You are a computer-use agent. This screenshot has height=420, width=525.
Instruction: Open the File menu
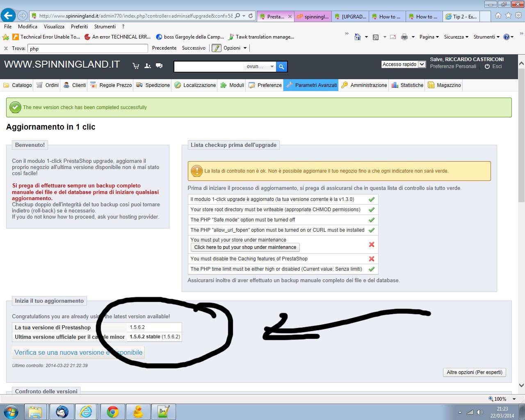(8, 26)
